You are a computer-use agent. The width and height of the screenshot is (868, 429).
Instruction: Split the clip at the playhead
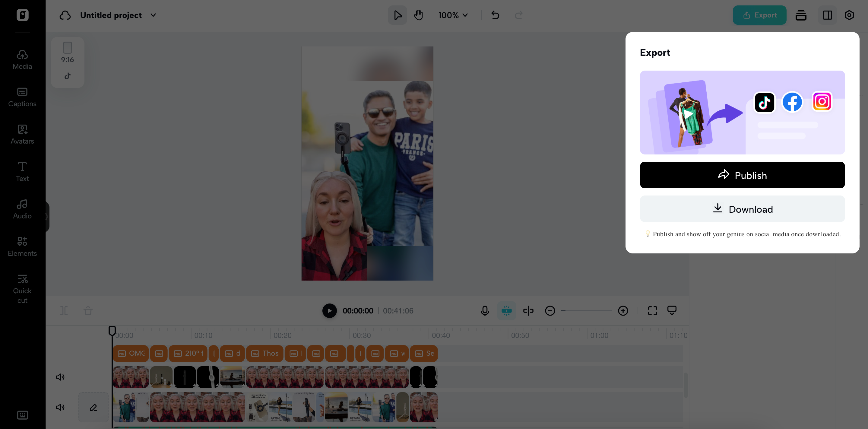pos(64,311)
